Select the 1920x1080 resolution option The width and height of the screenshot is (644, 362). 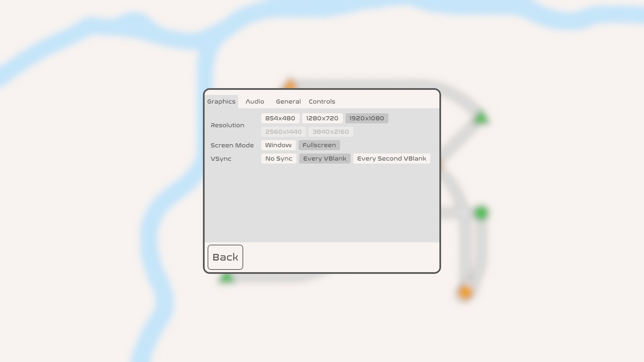pyautogui.click(x=367, y=118)
